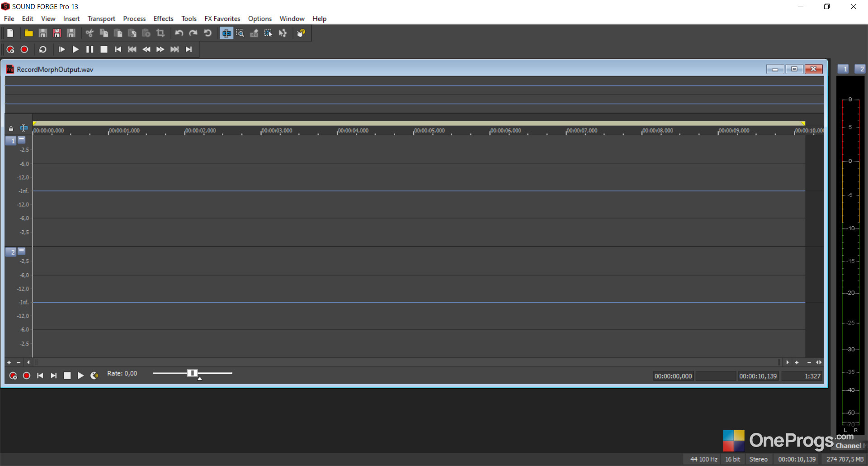
Task: Open the Transport menu
Action: click(x=101, y=19)
